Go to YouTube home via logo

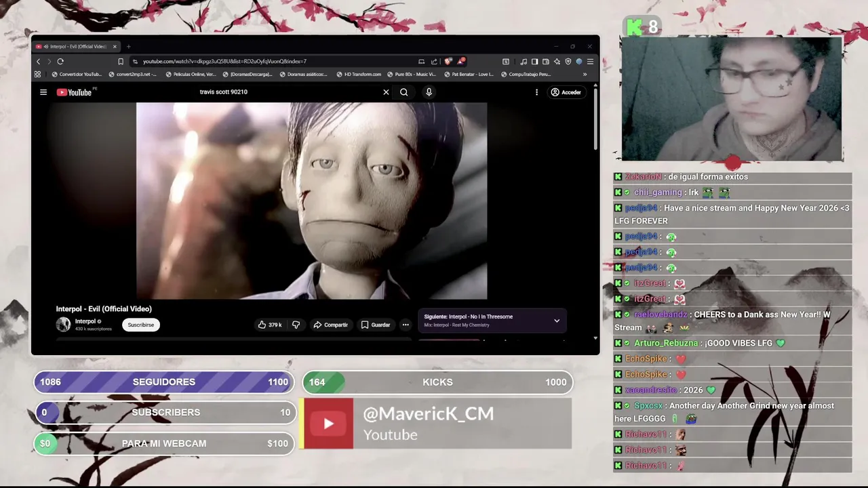coord(75,92)
